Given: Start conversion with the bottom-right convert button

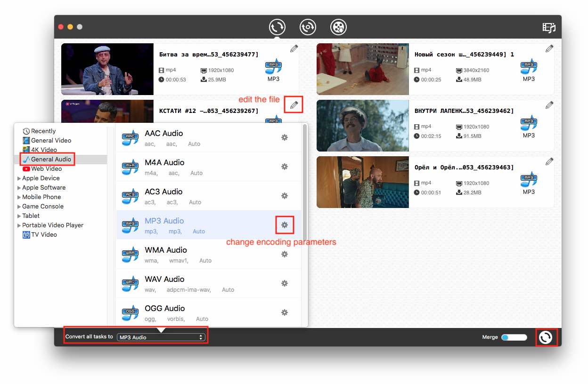Looking at the screenshot, I should [546, 337].
